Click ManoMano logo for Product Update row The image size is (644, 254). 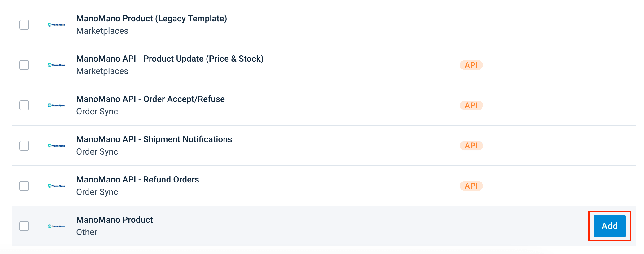click(x=56, y=65)
